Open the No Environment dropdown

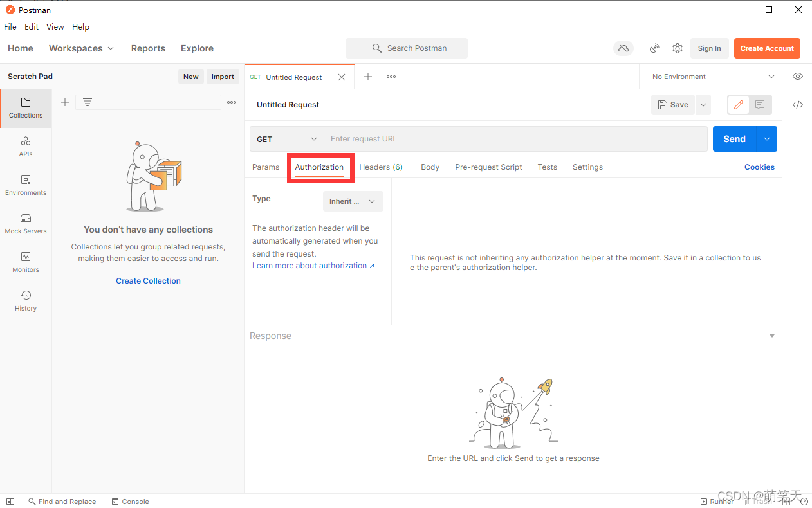(x=713, y=77)
